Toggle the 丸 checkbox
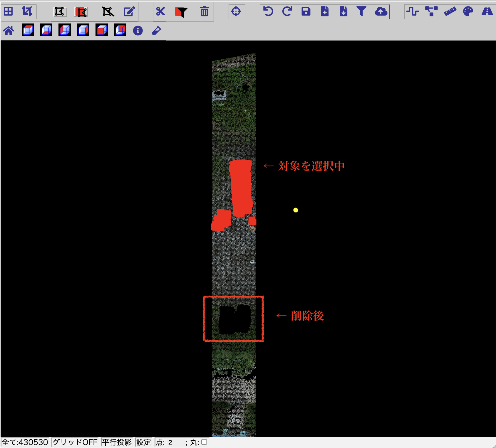 pyautogui.click(x=204, y=442)
